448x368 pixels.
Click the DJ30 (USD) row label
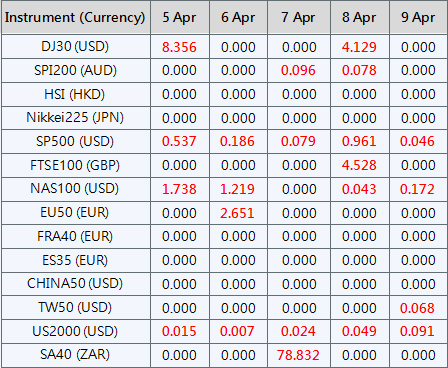pyautogui.click(x=76, y=47)
